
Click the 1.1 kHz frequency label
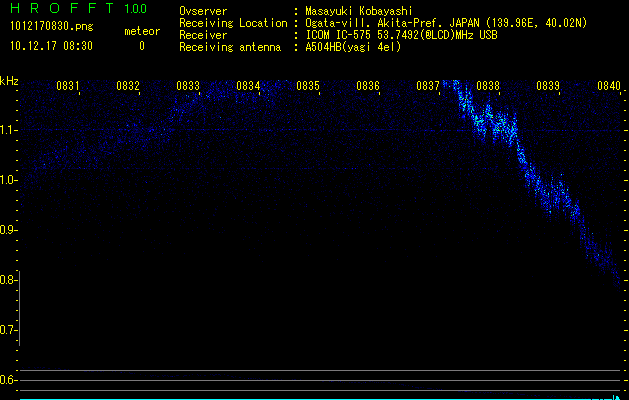[x=8, y=130]
